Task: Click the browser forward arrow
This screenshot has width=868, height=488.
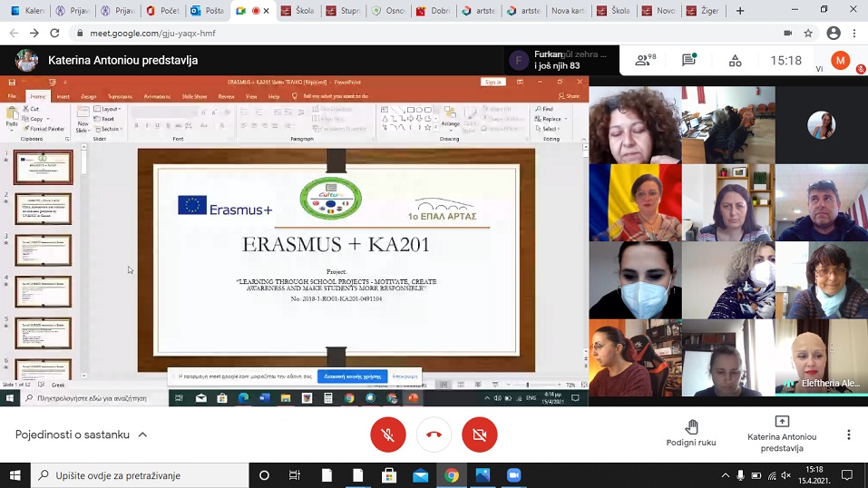Action: pos(34,34)
